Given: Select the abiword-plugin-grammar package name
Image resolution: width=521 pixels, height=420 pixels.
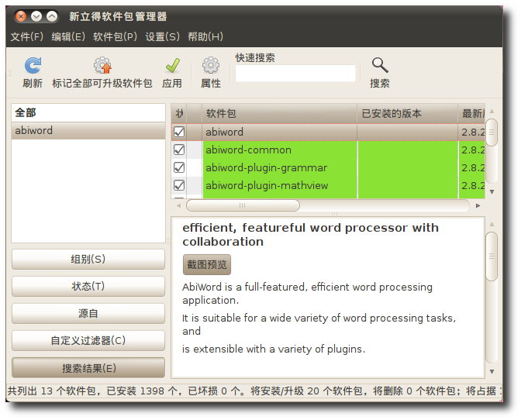Looking at the screenshot, I should pos(266,167).
